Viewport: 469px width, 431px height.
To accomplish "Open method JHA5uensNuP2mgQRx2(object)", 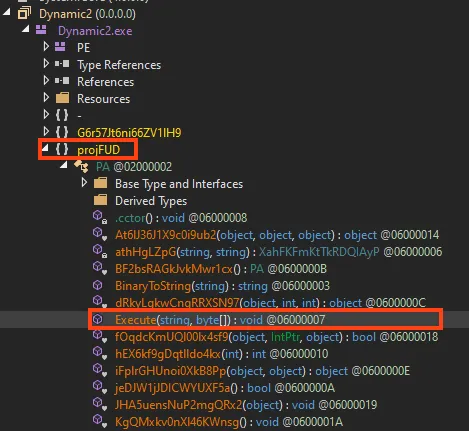I will [x=246, y=405].
